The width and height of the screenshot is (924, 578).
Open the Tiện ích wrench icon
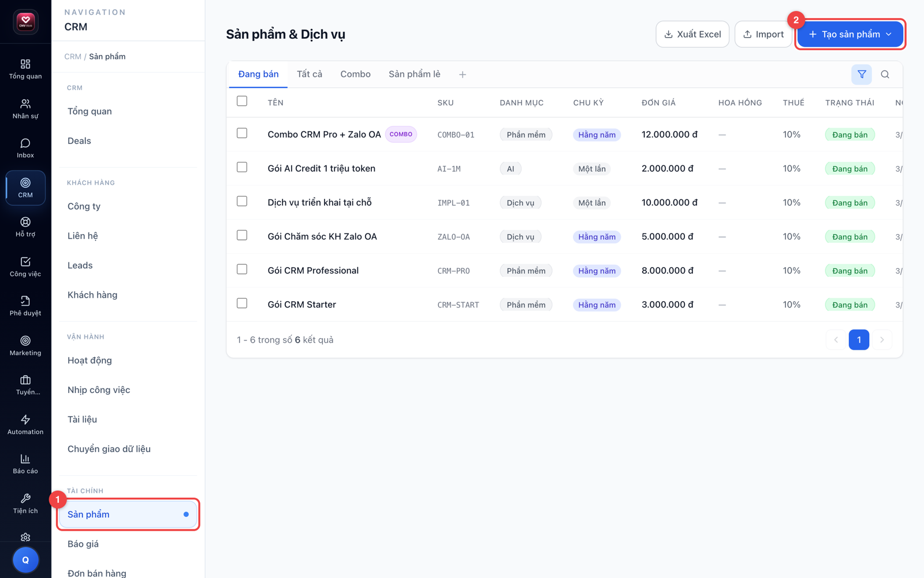tap(25, 503)
